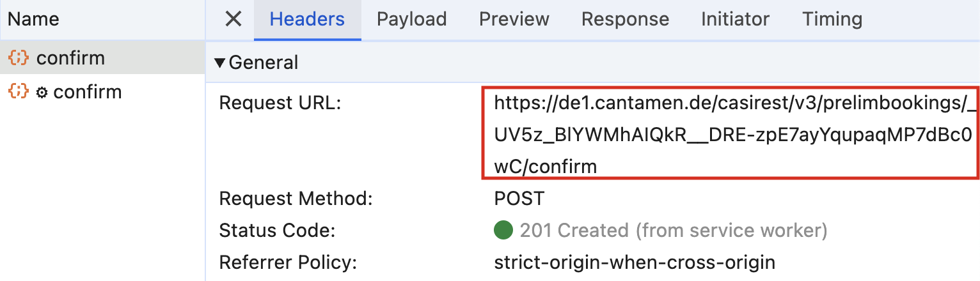This screenshot has height=281, width=980.
Task: Switch to the Initiator tab
Action: pos(736,19)
